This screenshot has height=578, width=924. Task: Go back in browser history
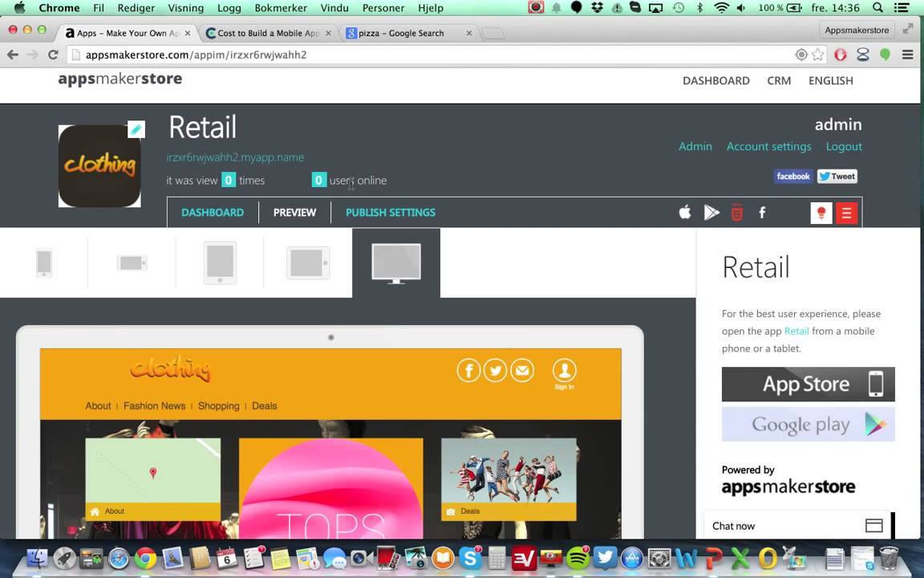(x=12, y=55)
